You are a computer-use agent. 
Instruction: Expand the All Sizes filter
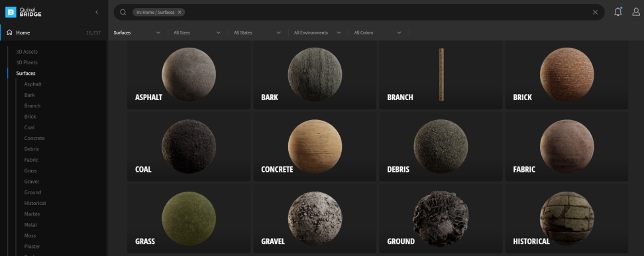point(197,32)
